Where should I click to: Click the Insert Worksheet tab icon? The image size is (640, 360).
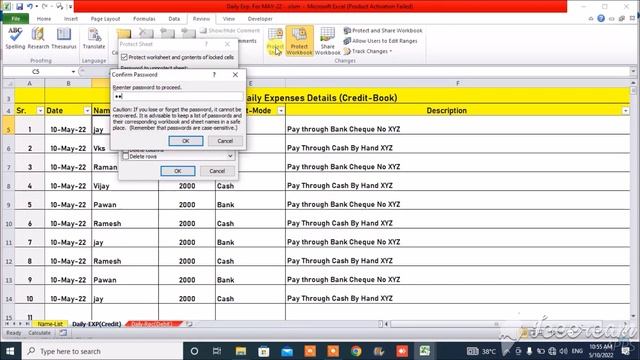tap(189, 324)
